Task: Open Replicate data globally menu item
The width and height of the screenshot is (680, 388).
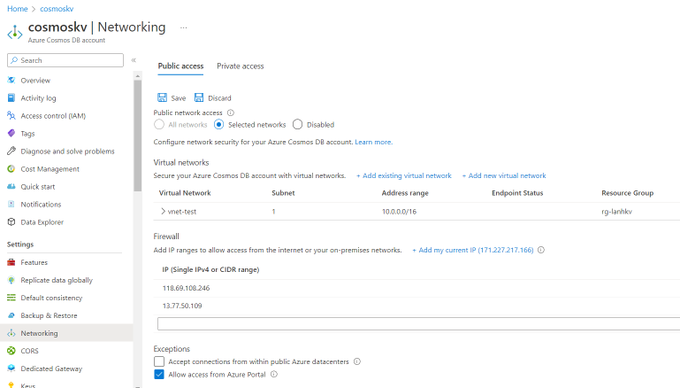Action: (x=57, y=280)
